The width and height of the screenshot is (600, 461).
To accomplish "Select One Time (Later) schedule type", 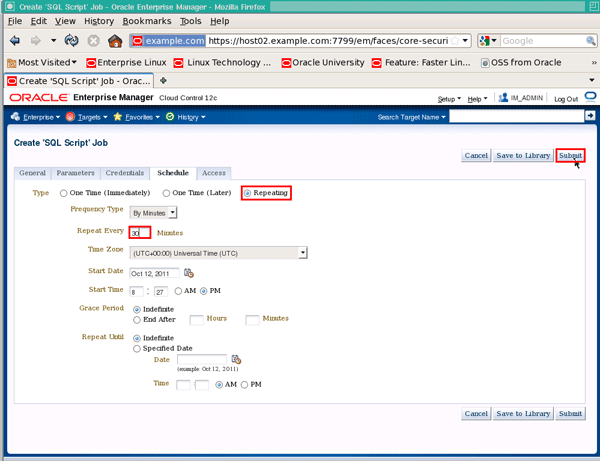I will (166, 193).
